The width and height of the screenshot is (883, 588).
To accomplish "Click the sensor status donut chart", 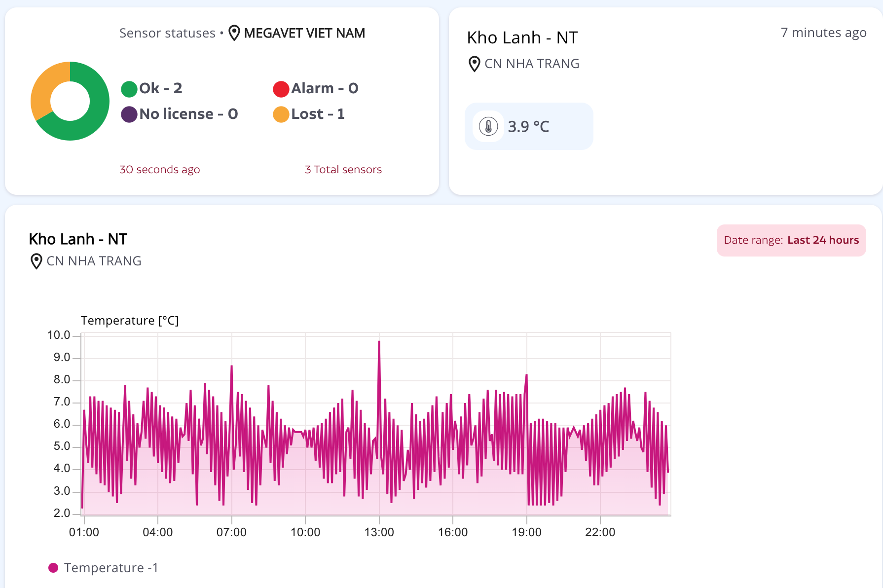I will click(70, 101).
